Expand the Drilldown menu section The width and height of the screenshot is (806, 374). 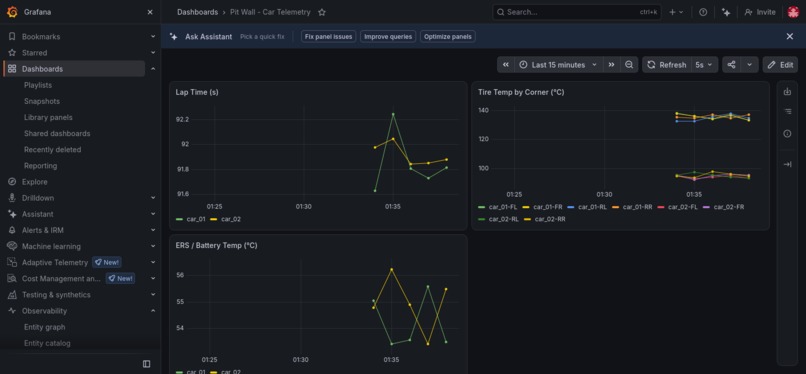tap(153, 198)
